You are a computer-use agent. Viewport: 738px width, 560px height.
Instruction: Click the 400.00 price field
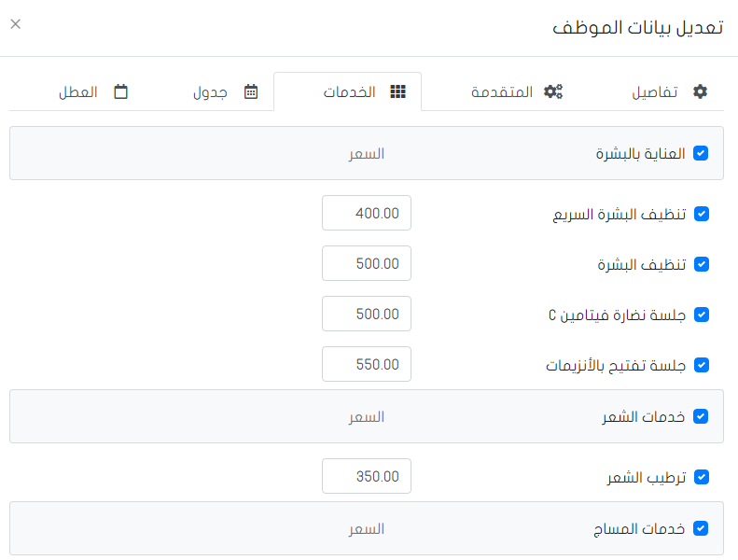click(x=366, y=213)
